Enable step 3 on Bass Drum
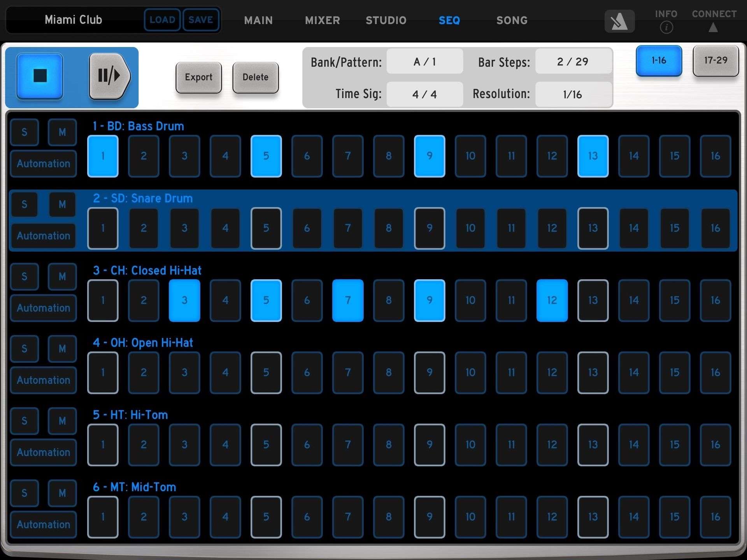Image resolution: width=747 pixels, height=560 pixels. tap(184, 156)
